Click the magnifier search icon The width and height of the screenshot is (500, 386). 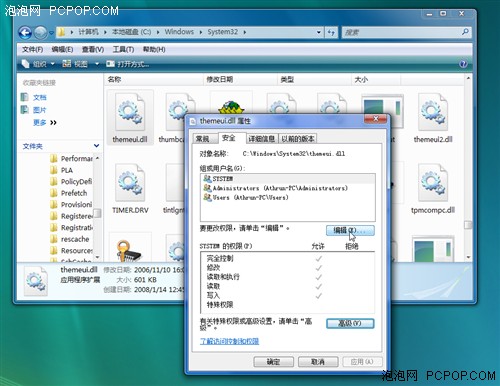[465, 32]
